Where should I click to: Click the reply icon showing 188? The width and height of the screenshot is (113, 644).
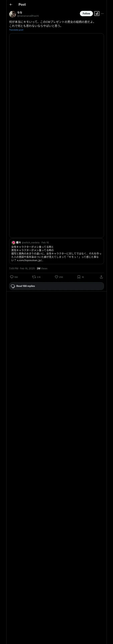point(12,277)
